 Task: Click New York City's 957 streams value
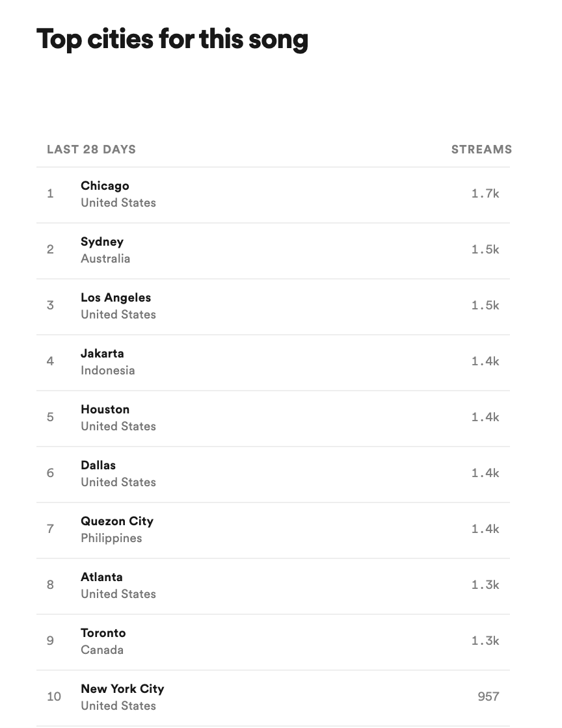coord(488,697)
